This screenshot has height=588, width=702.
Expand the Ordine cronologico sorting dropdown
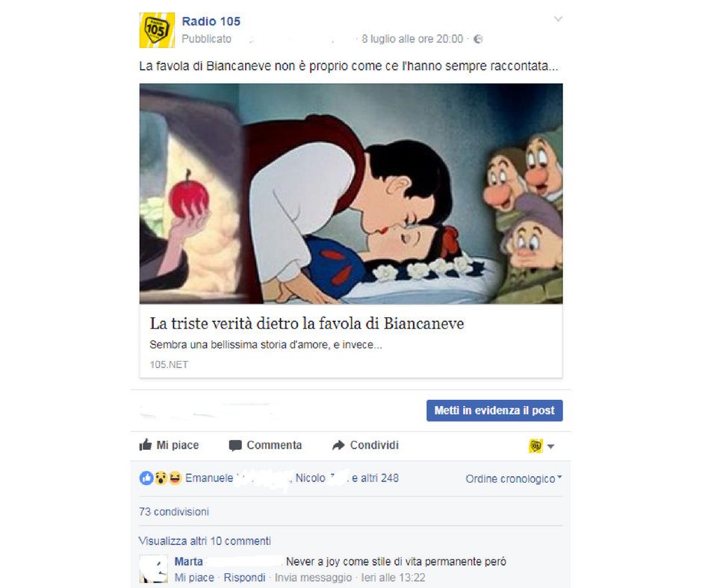pyautogui.click(x=514, y=479)
